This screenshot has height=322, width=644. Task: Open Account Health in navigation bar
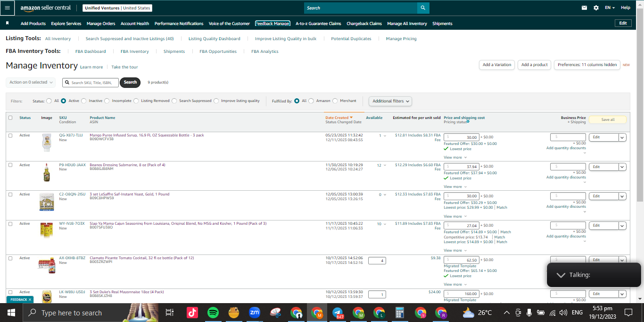pos(135,24)
